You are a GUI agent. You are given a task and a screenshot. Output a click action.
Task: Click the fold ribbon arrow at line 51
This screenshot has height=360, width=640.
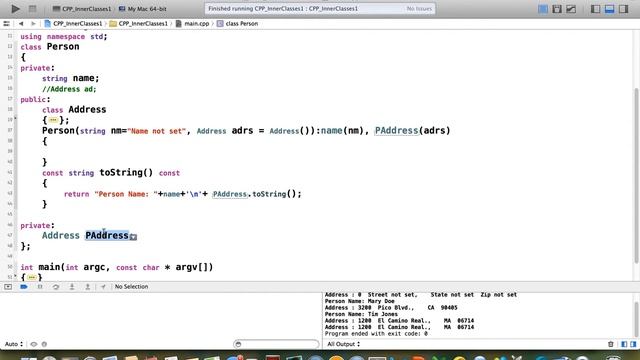(x=16, y=276)
